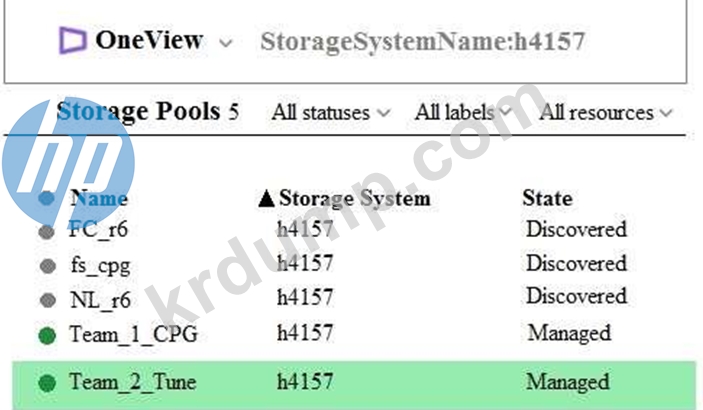703x410 pixels.
Task: Click the gray status icon for fs_cpg
Action: tap(48, 266)
